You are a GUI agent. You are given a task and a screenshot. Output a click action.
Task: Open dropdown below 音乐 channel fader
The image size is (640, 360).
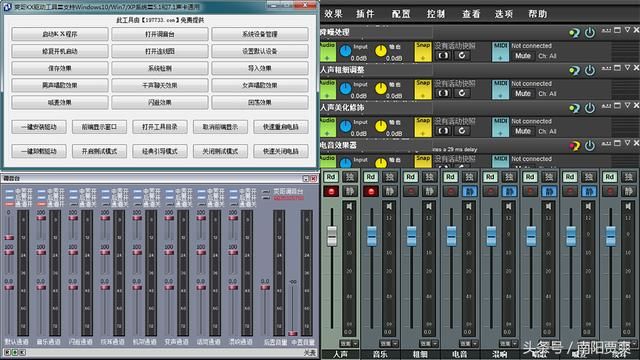click(389, 344)
